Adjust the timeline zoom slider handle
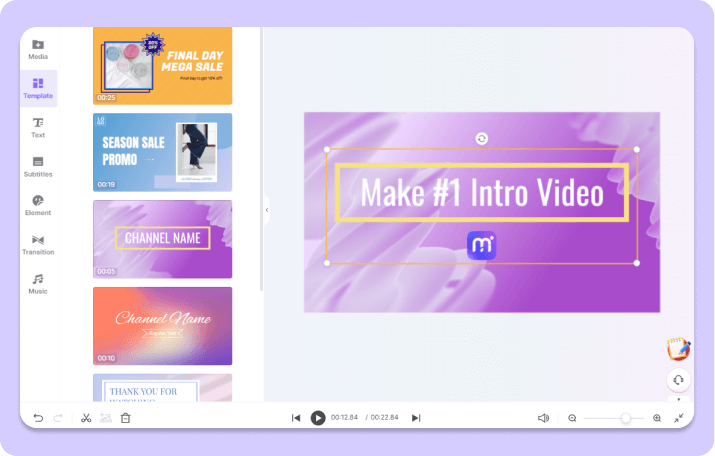The width and height of the screenshot is (715, 456). point(626,418)
